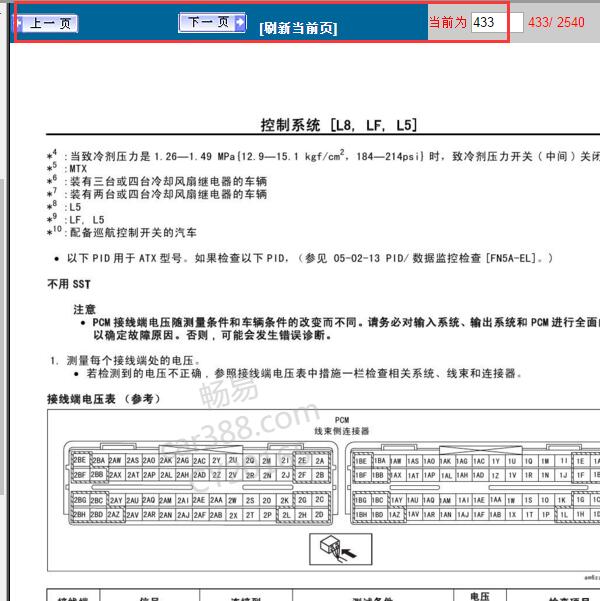Click the 注意 caution label

(x=84, y=309)
